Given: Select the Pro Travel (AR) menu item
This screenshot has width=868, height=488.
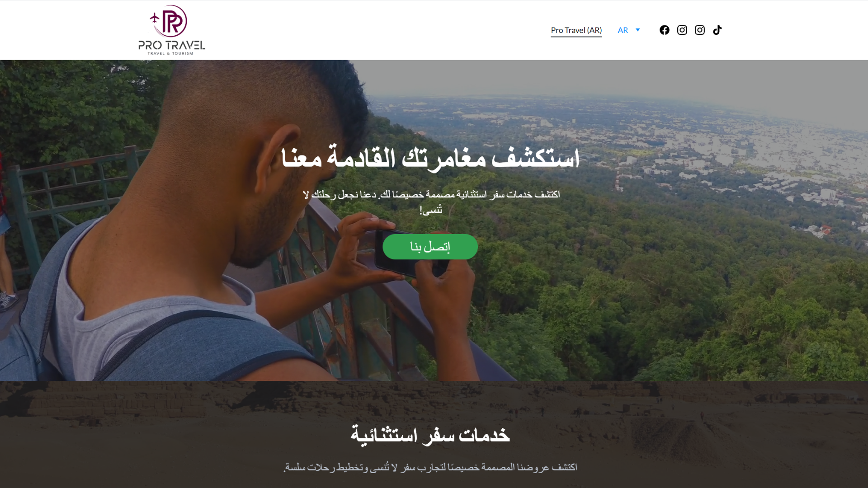Looking at the screenshot, I should point(576,30).
